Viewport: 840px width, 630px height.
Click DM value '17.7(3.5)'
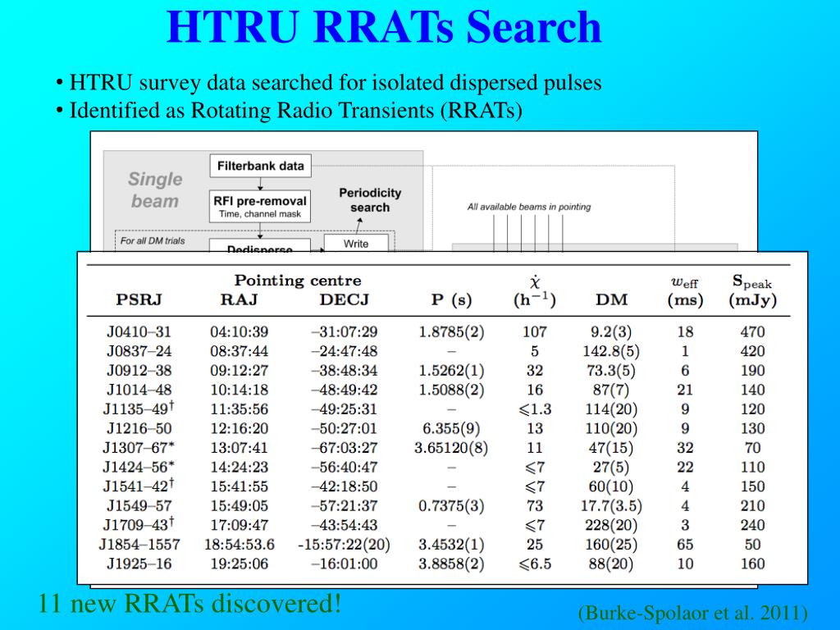tap(610, 506)
